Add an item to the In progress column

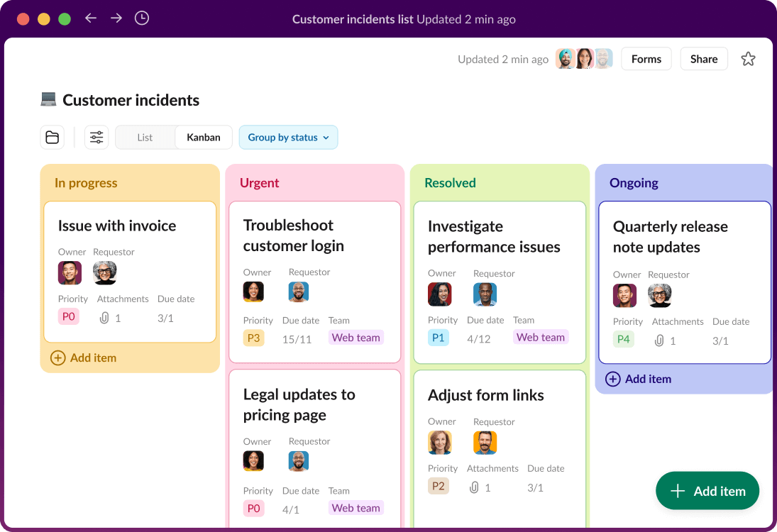(x=83, y=358)
